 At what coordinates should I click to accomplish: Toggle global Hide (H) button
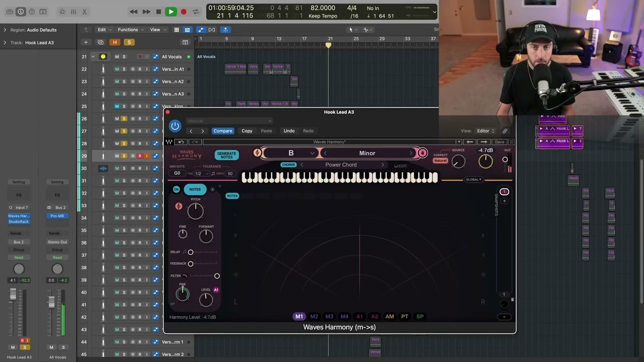pos(115,42)
